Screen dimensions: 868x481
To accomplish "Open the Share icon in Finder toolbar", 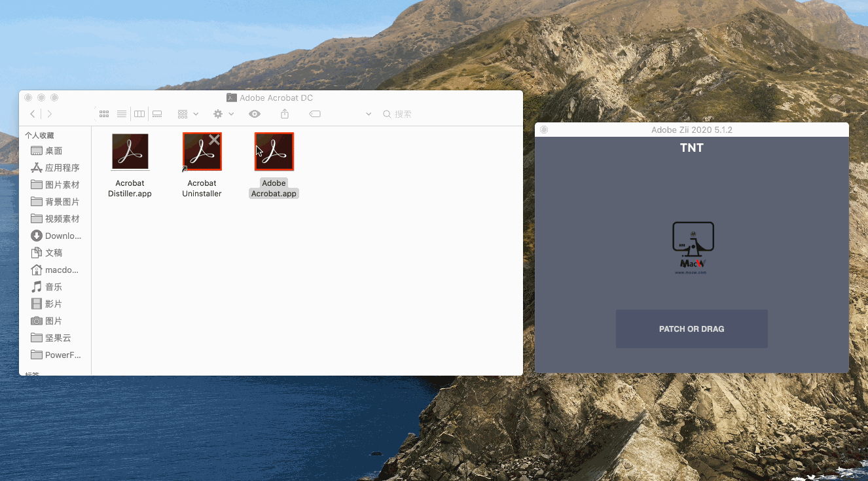I will [285, 113].
